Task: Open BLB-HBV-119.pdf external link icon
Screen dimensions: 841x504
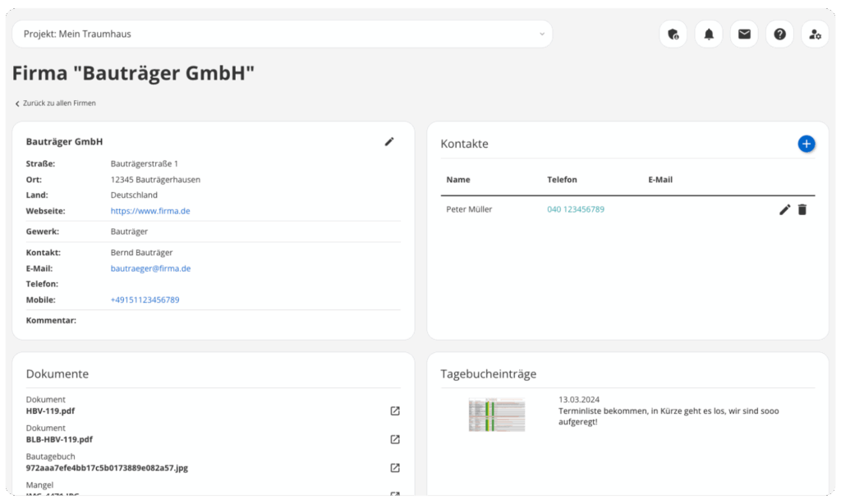Action: point(395,439)
